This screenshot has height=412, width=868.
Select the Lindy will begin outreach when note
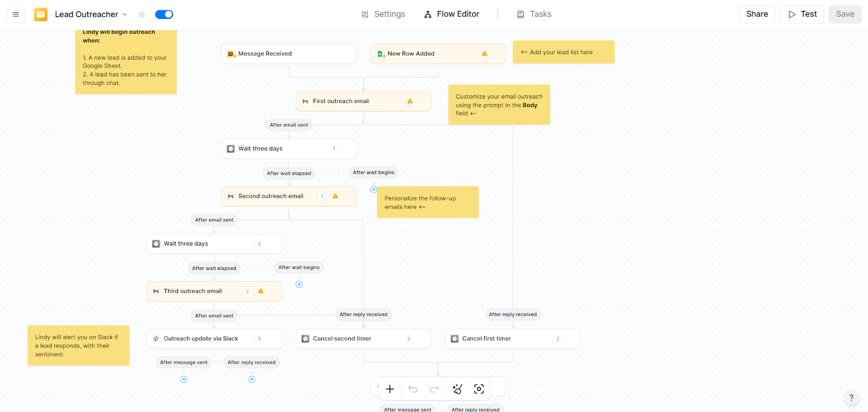(x=126, y=62)
